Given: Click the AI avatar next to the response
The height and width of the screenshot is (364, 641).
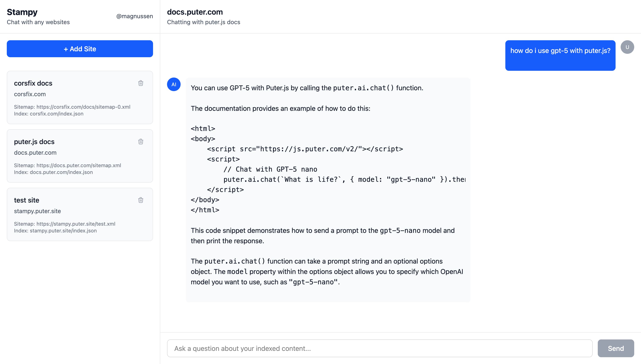Looking at the screenshot, I should 173,84.
